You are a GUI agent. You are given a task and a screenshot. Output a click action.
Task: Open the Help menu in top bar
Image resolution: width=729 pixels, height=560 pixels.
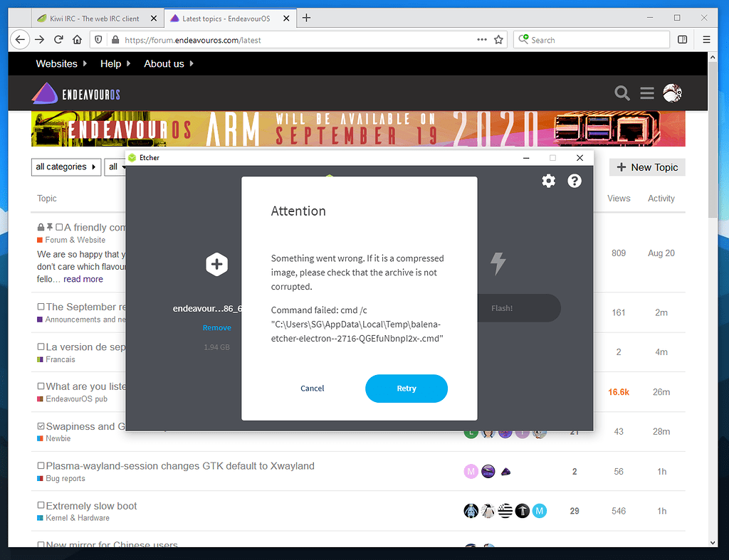[115, 63]
